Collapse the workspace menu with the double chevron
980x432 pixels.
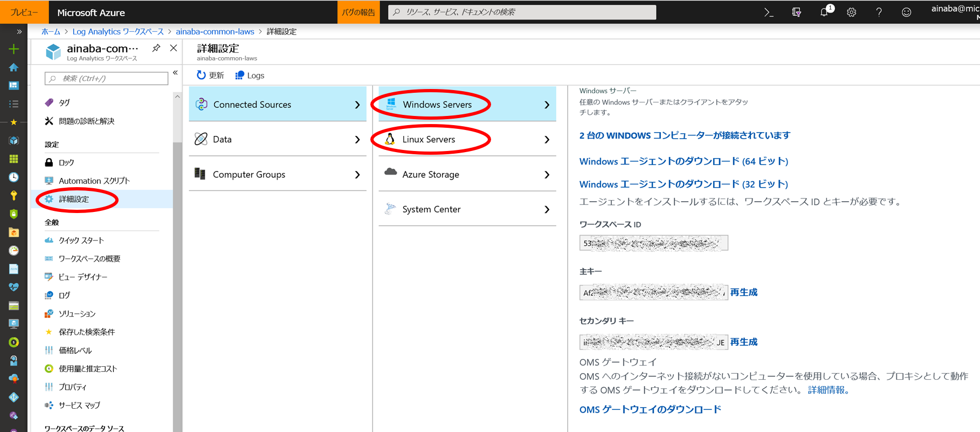coord(176,73)
